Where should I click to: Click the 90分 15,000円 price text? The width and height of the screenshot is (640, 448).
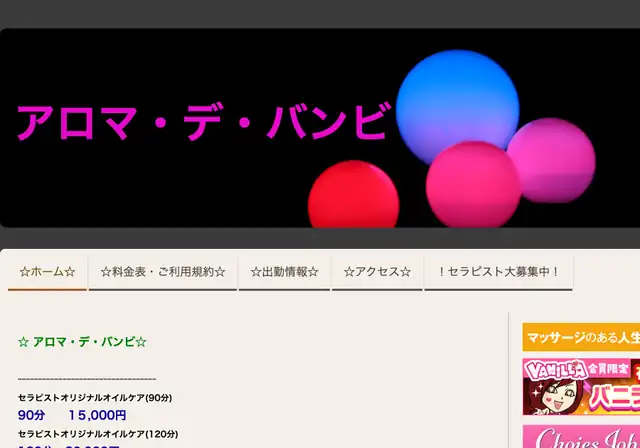72,415
